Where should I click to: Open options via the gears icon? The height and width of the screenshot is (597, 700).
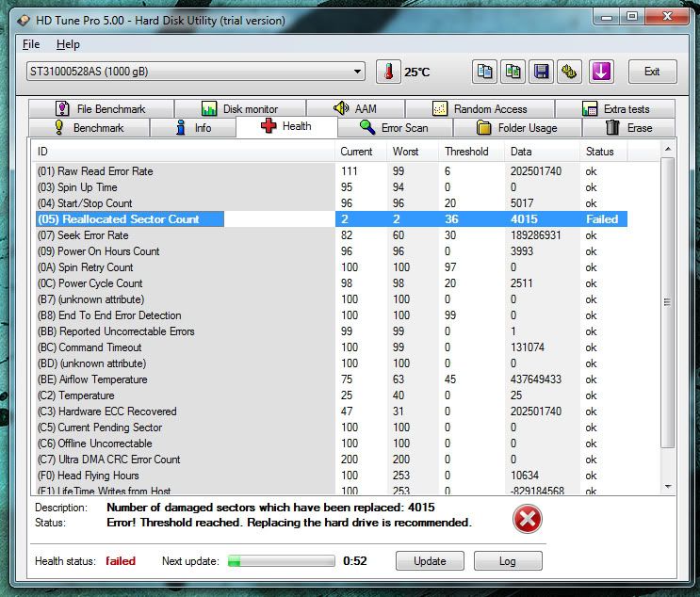[x=569, y=72]
